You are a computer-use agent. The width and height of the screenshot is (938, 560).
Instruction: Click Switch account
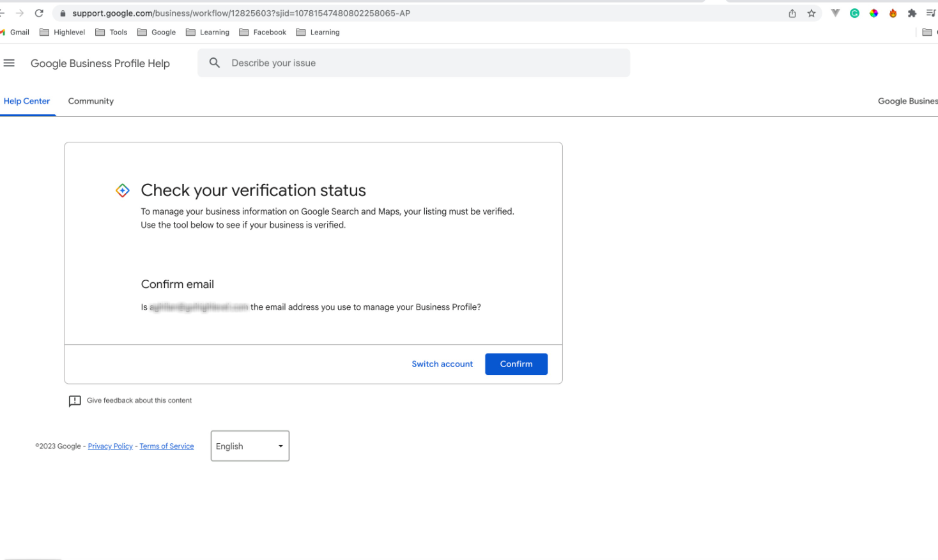442,364
